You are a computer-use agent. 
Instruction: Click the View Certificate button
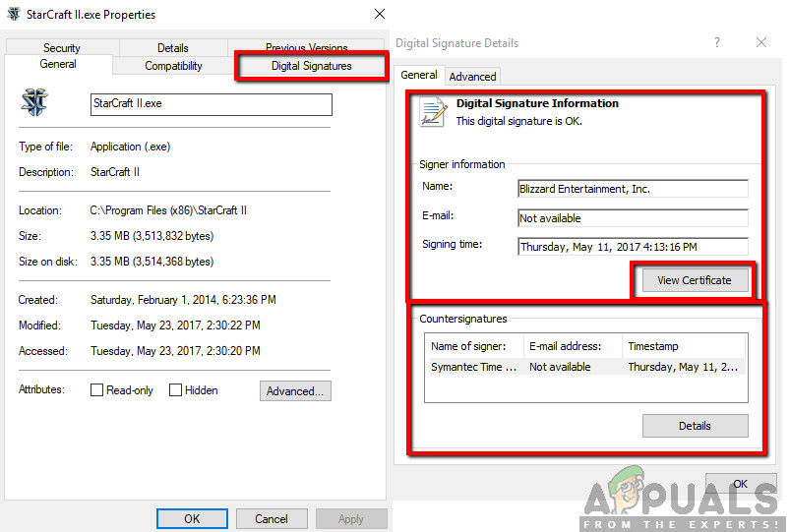pyautogui.click(x=695, y=280)
